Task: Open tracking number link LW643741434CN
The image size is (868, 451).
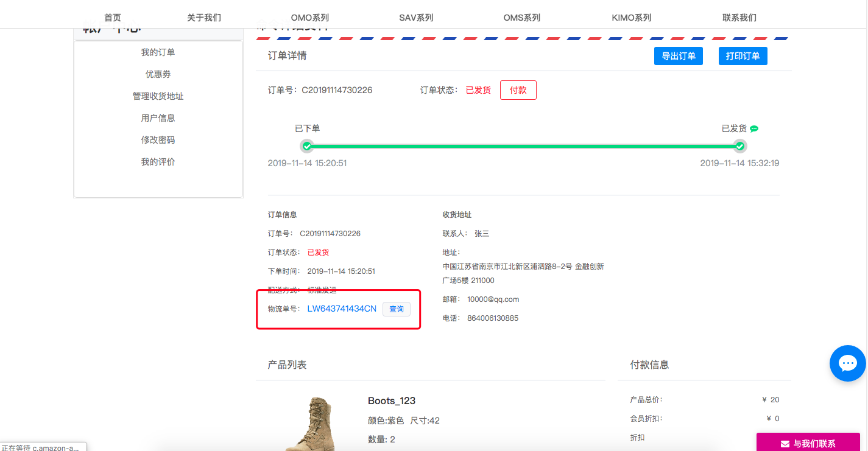Action: pos(342,309)
